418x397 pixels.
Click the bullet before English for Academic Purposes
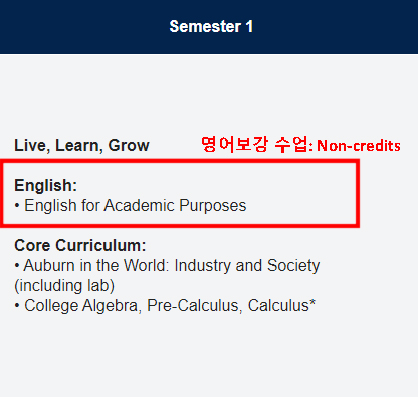pos(17,206)
